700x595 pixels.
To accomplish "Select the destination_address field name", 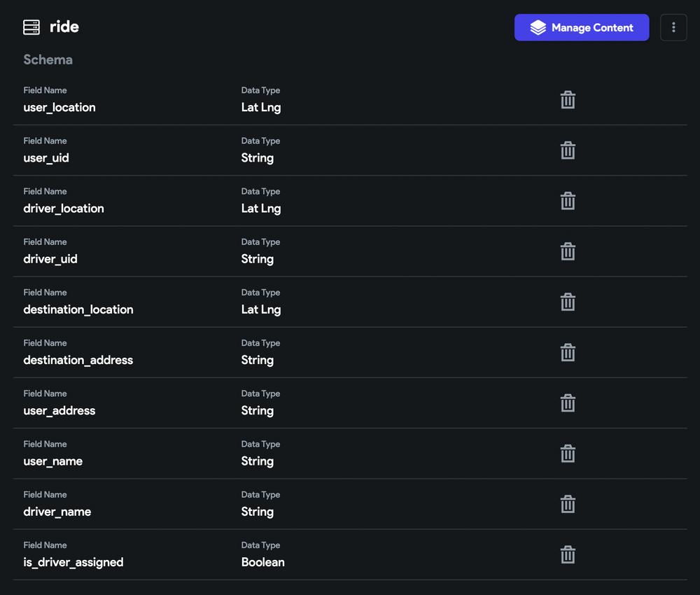I will coord(78,360).
